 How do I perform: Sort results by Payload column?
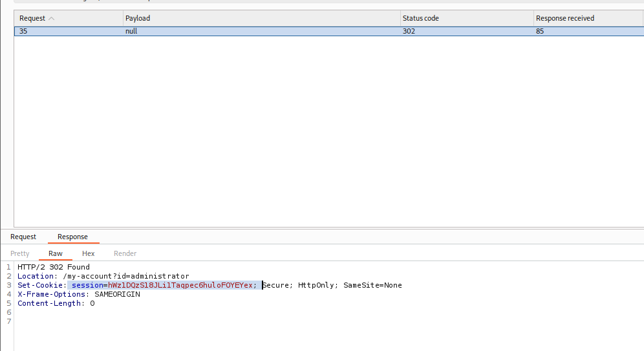pos(138,19)
